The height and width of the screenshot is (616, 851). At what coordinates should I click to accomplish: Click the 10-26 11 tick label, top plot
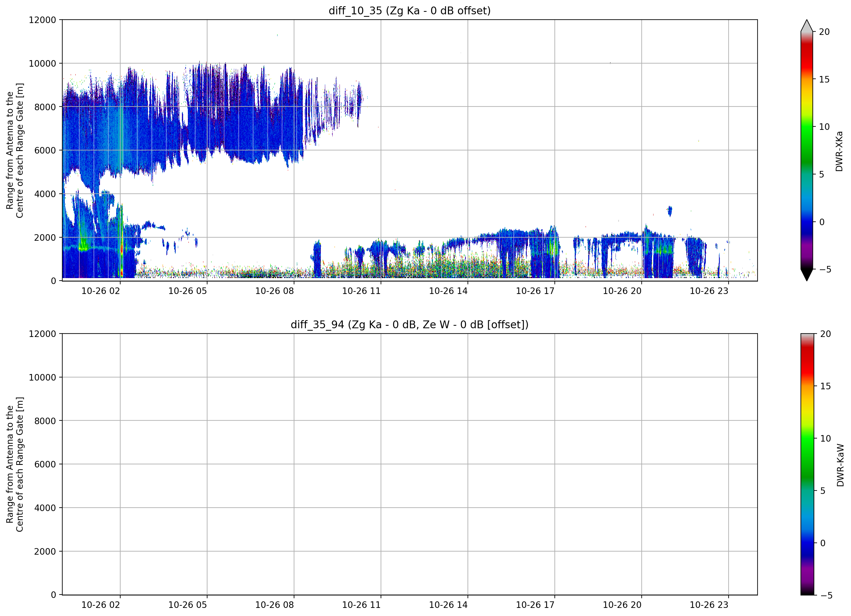point(361,291)
